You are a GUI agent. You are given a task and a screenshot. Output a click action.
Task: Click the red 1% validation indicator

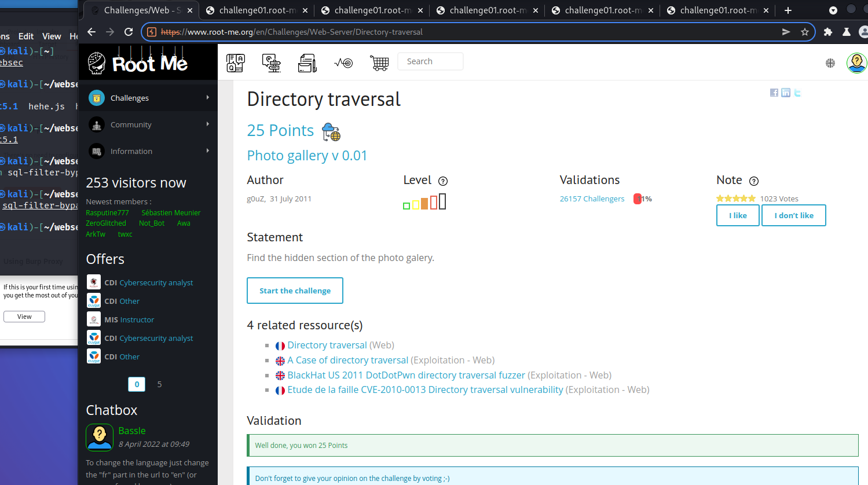tap(638, 199)
